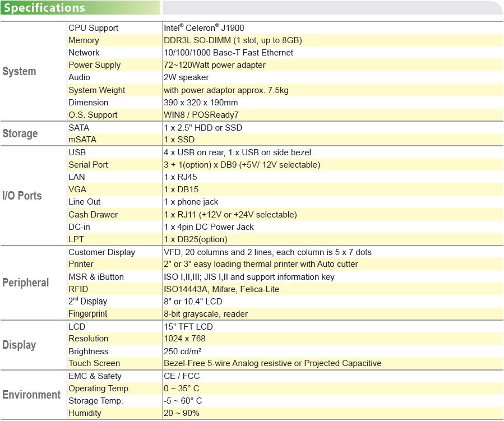Click the Humidity 20 ~ 90% value
Image resolution: width=504 pixels, height=421 pixels.
[181, 413]
